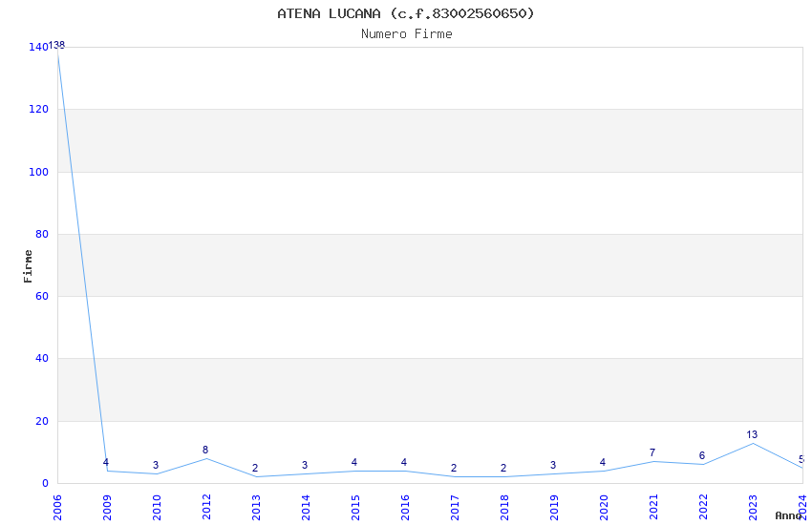Select the value label 2 above 2018
Viewport: 812px width, 525px height.
coord(503,468)
